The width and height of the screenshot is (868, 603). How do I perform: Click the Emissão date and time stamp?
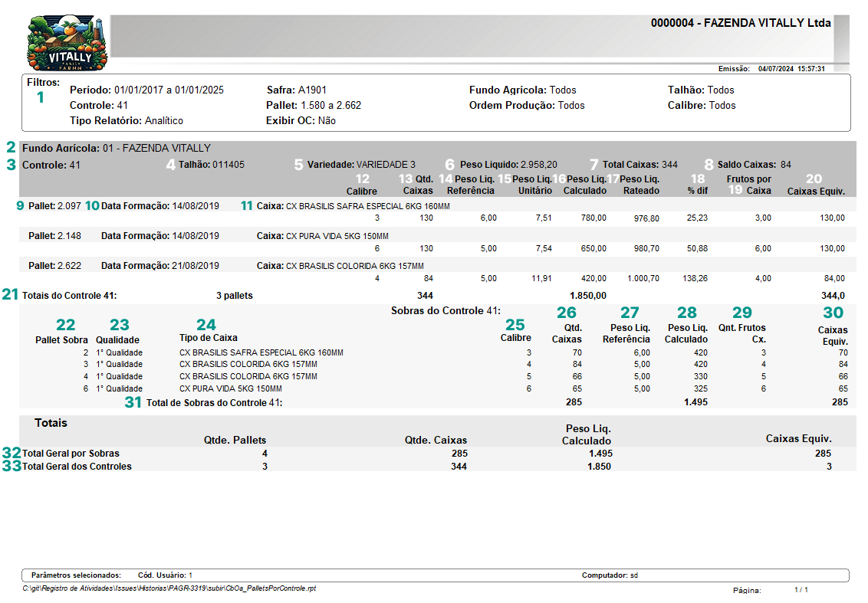point(791,69)
